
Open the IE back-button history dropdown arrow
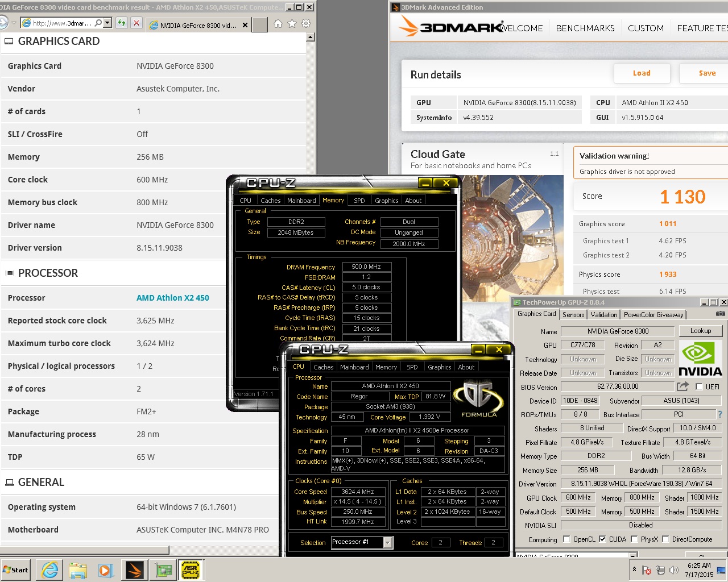[13, 23]
